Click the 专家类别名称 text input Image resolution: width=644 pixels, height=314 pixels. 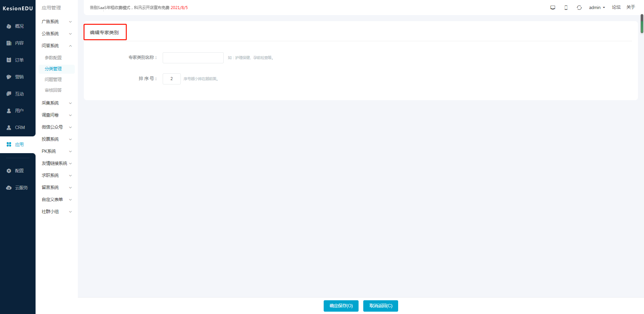click(x=193, y=58)
